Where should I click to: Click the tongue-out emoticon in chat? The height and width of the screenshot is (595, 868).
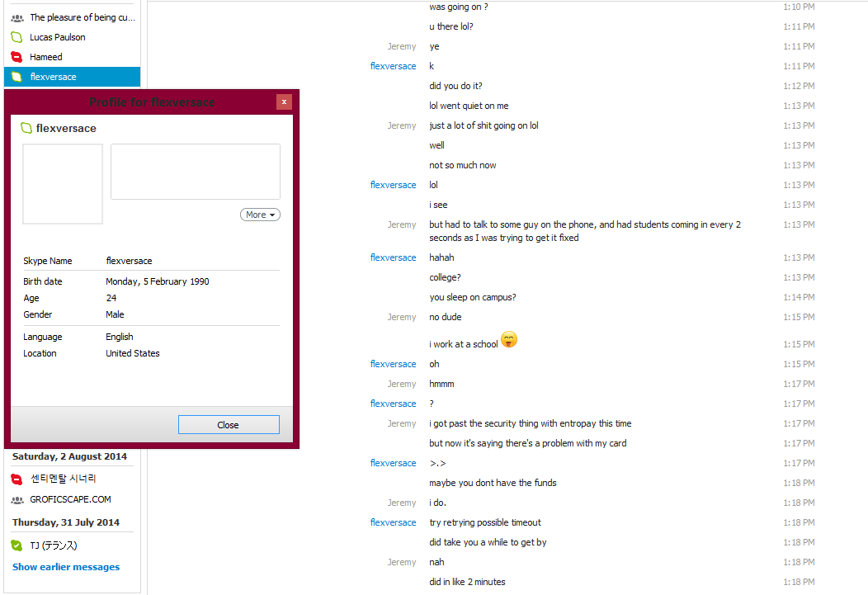point(509,339)
